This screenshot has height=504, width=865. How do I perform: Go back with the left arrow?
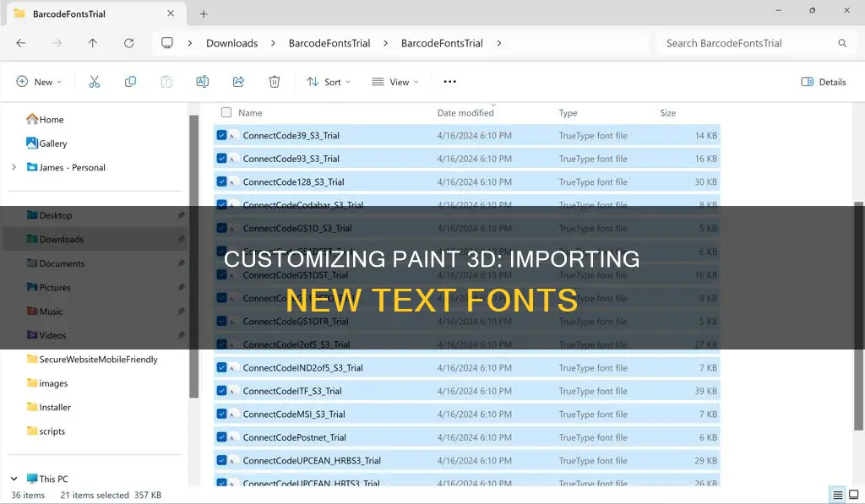pyautogui.click(x=21, y=43)
